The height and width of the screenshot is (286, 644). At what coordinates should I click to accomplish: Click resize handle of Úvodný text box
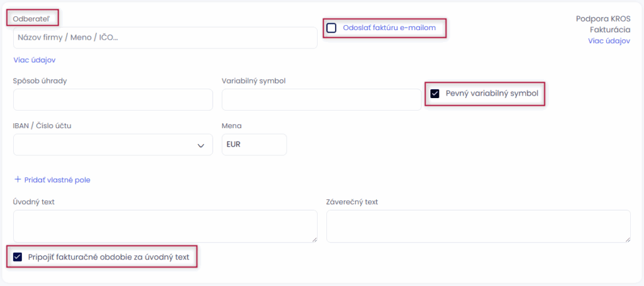tap(313, 238)
